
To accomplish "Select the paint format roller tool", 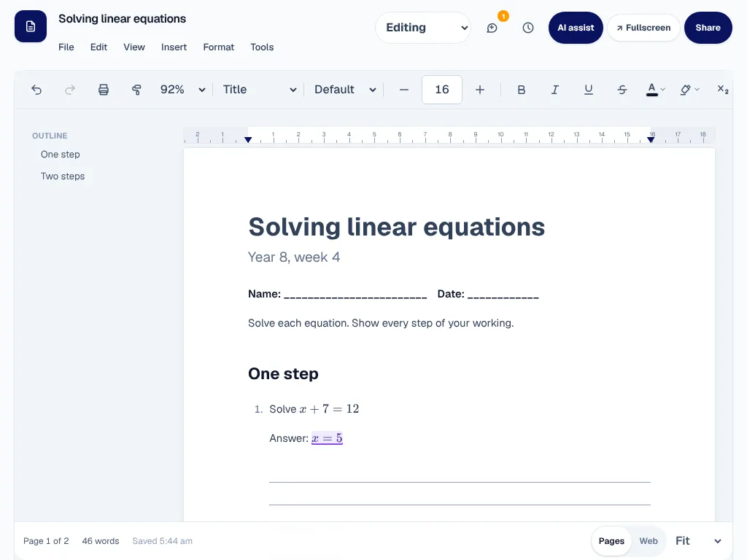I will tap(136, 90).
